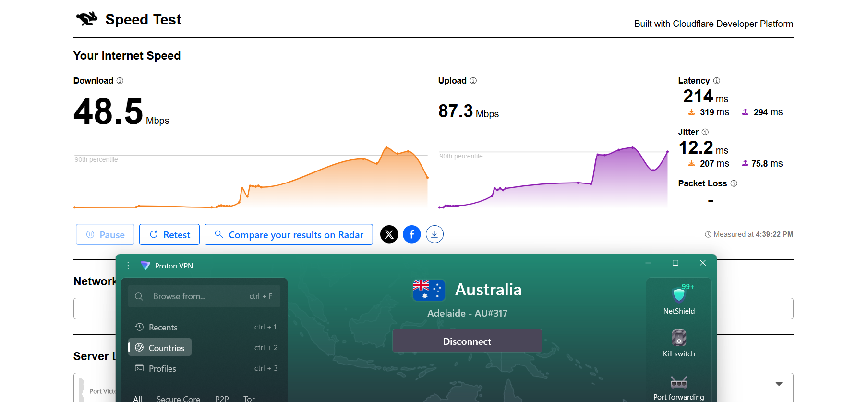Click the purple upload speed chart
868x402 pixels.
(553, 179)
